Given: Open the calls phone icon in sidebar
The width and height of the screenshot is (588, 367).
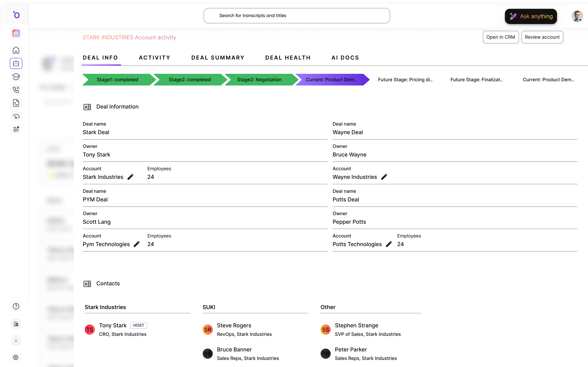Looking at the screenshot, I should coord(16,90).
